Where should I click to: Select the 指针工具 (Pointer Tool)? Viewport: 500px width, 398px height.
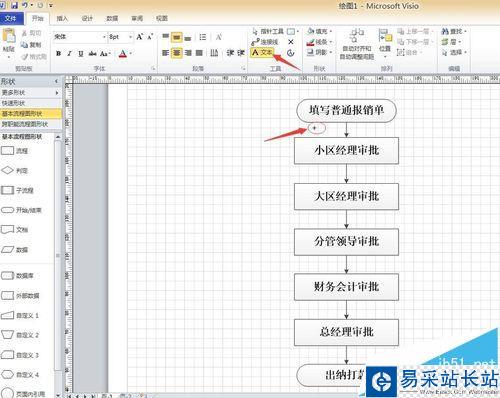click(x=268, y=31)
